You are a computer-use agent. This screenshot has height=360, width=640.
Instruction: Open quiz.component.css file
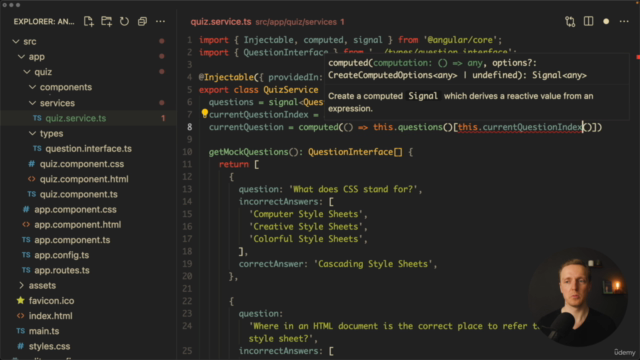[x=82, y=164]
